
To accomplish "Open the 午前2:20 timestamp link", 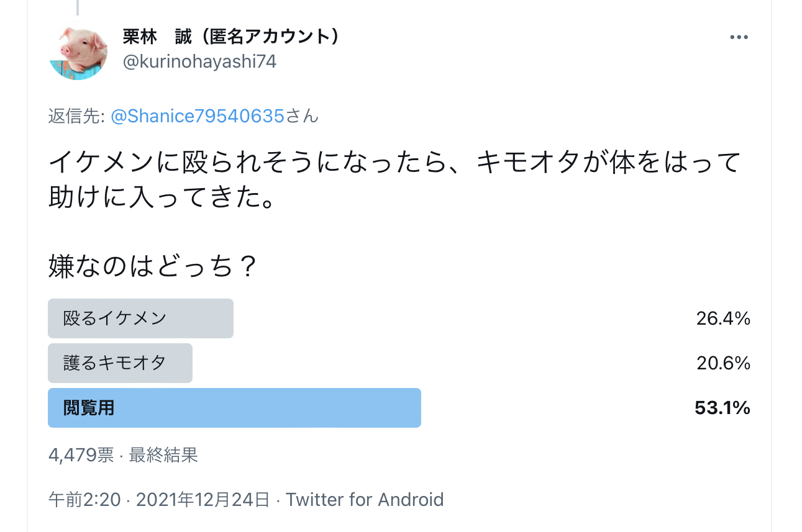I will [x=84, y=500].
